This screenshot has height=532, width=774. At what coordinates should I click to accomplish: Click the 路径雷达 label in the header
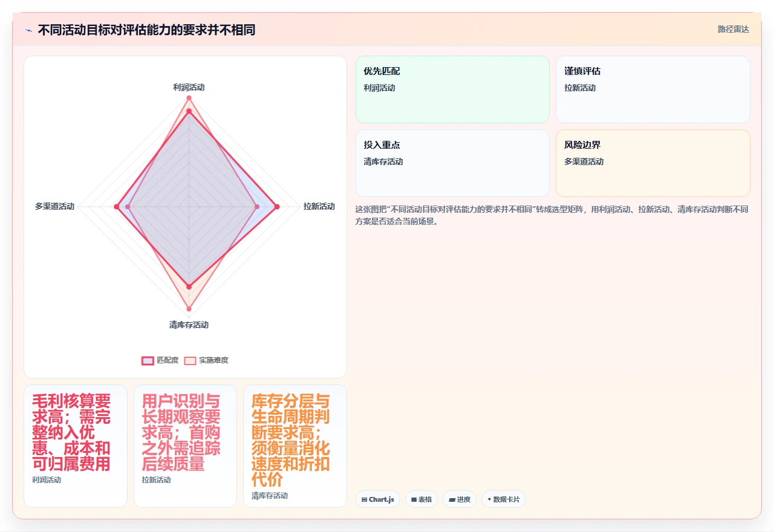[x=733, y=29]
